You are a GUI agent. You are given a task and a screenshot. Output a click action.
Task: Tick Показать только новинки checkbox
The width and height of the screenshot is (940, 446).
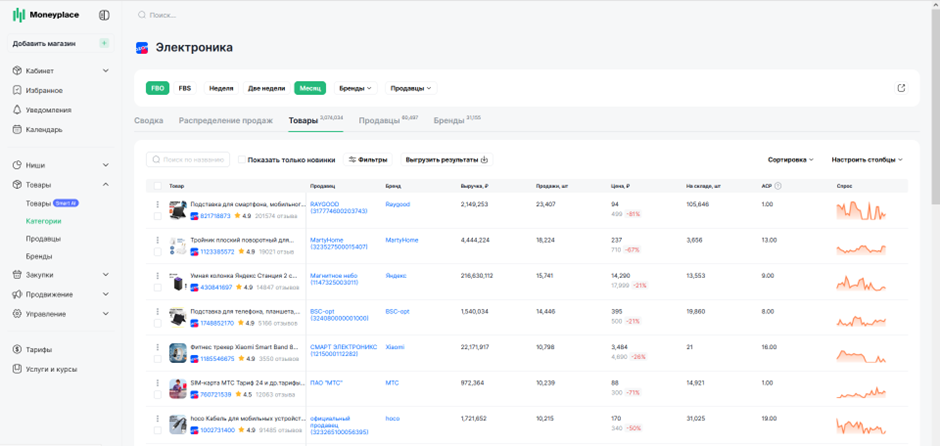coord(242,159)
